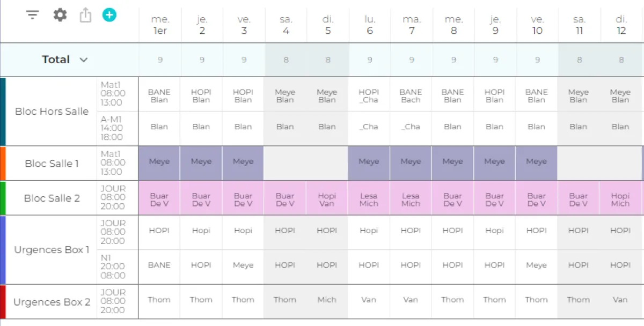Viewport: 644px width, 326px height.
Task: Click the Total count under vendredi 10
Action: pyautogui.click(x=537, y=60)
